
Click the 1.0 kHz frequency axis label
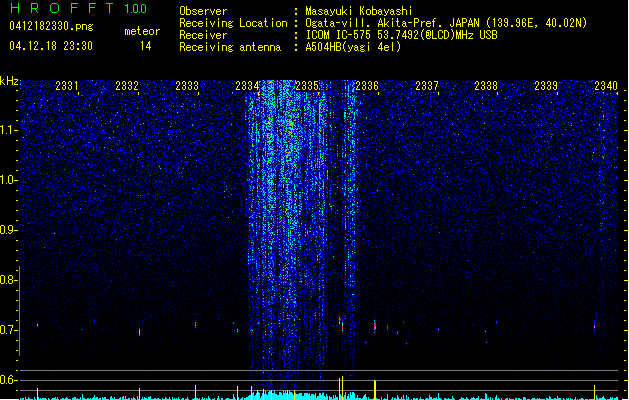(9, 180)
